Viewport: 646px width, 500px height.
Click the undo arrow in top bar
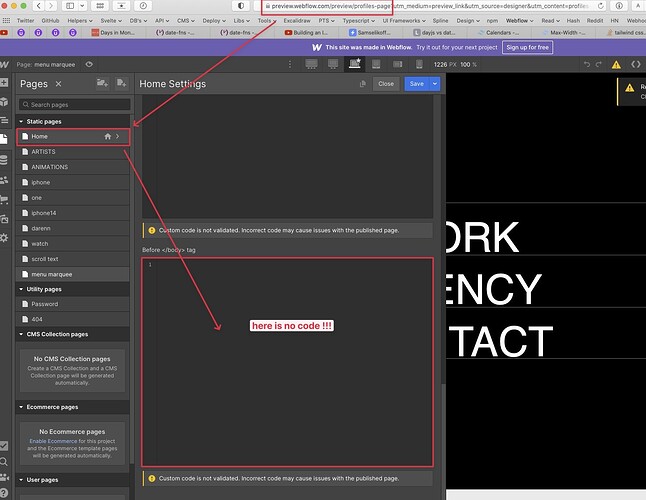point(587,64)
